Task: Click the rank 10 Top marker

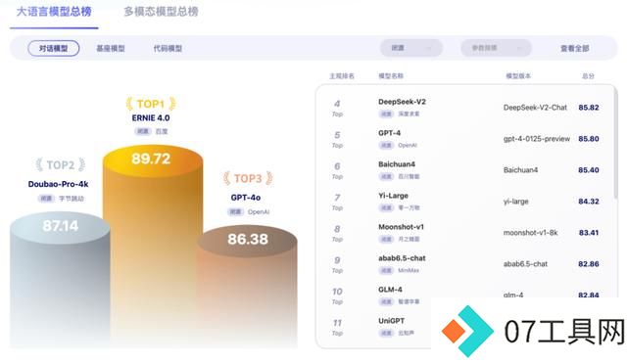Action: pyautogui.click(x=337, y=296)
